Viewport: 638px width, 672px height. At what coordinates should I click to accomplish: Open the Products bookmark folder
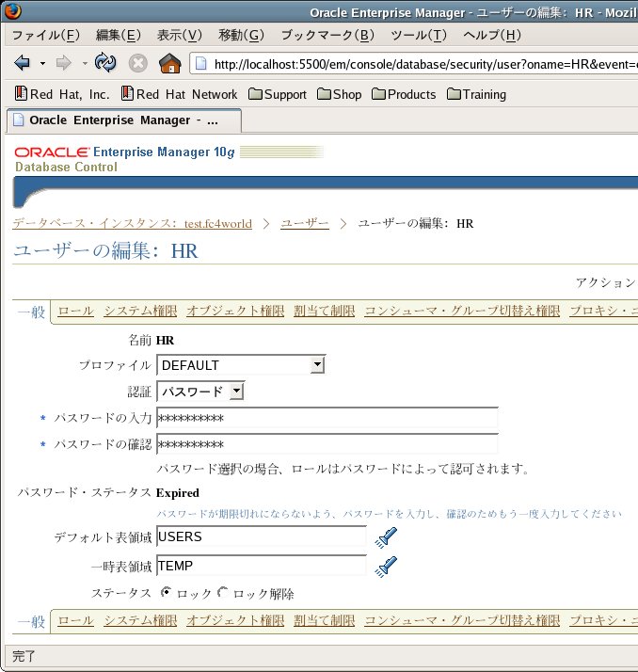[404, 94]
